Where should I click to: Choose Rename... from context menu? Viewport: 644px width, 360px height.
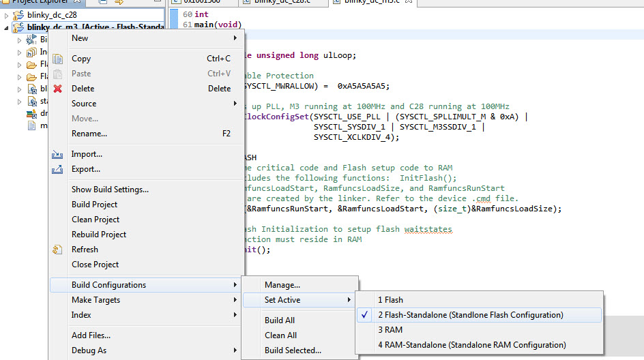click(x=145, y=134)
